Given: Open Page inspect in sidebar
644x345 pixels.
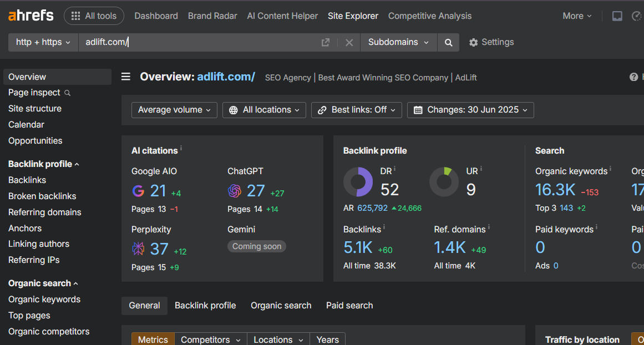Looking at the screenshot, I should tap(39, 93).
